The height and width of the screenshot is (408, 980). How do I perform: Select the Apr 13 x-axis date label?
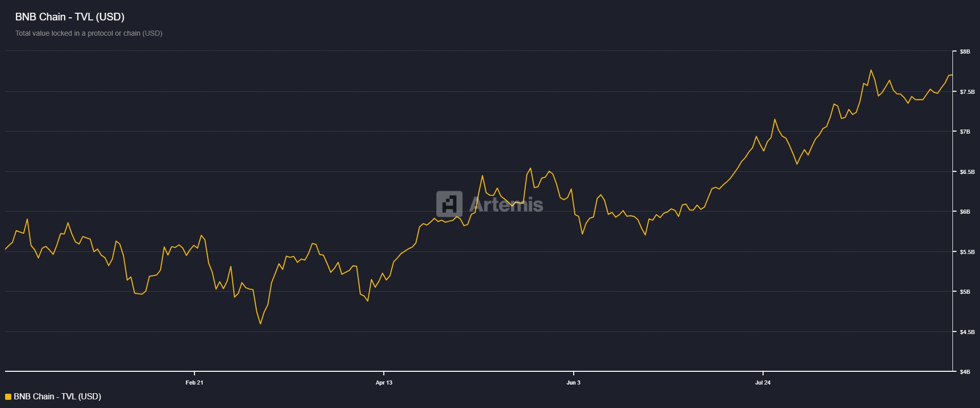point(384,382)
